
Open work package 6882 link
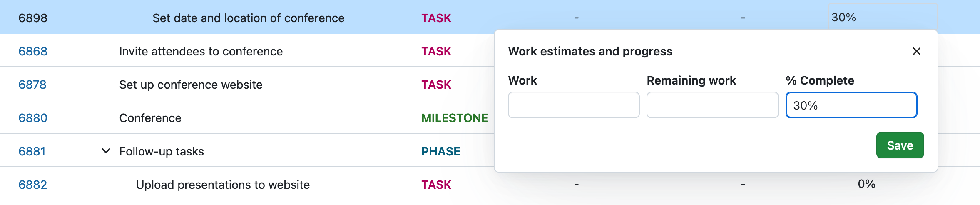click(x=33, y=185)
